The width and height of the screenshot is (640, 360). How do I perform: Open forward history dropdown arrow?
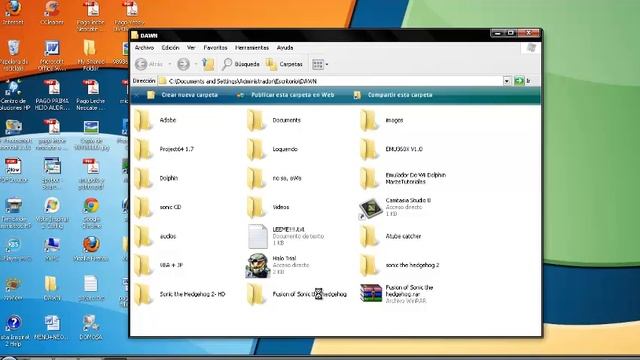pyautogui.click(x=196, y=64)
